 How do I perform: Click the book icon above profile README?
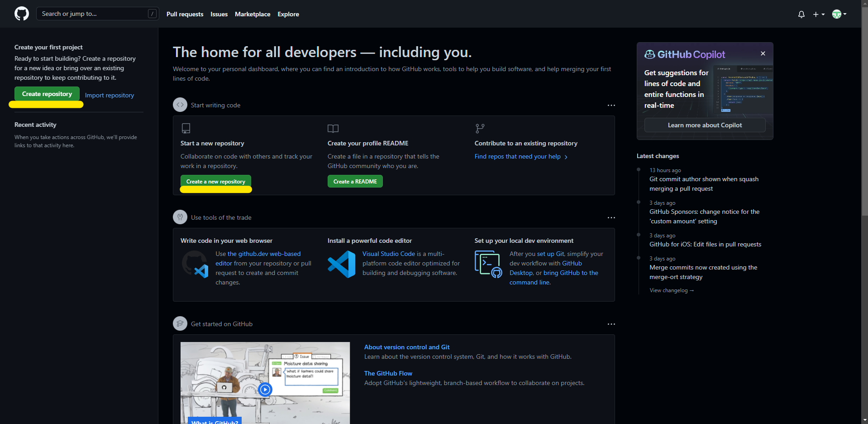click(333, 128)
